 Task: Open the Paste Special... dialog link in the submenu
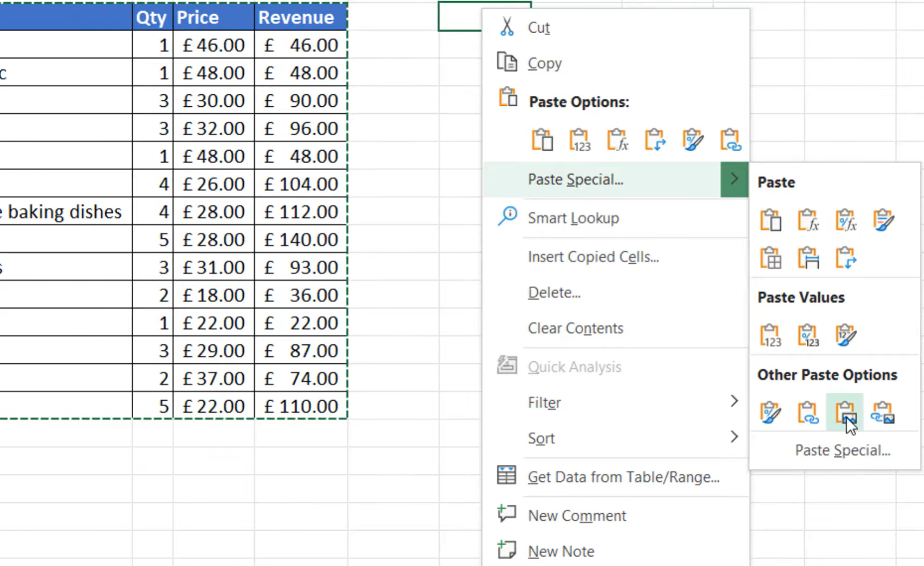point(843,450)
